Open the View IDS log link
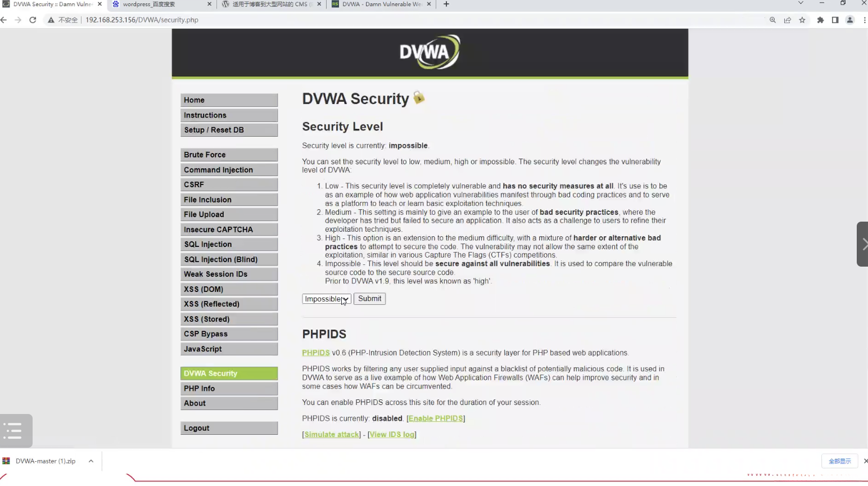 [392, 435]
